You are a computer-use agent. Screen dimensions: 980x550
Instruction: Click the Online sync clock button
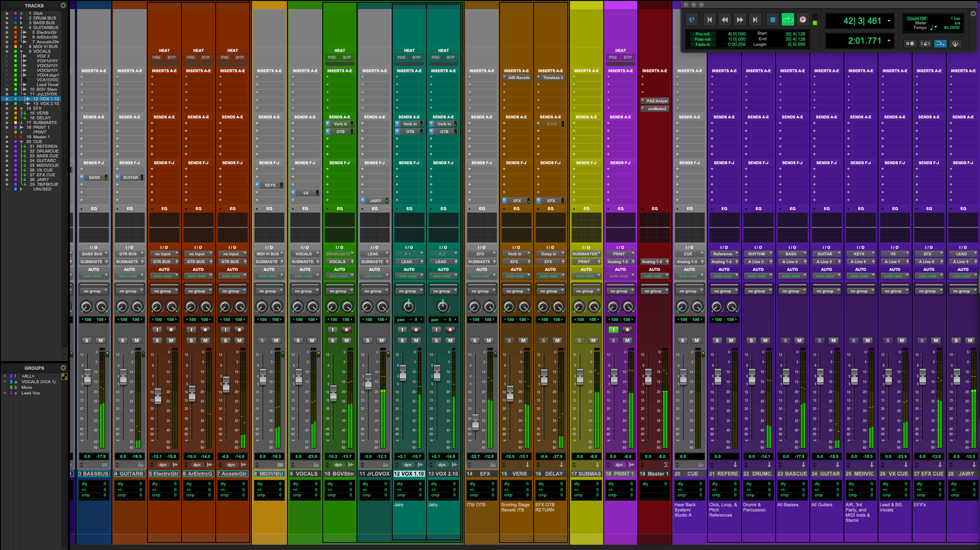click(x=692, y=20)
